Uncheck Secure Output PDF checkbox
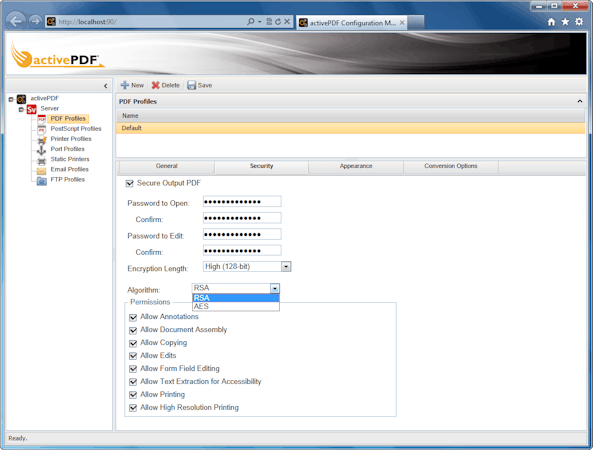This screenshot has height=450, width=593. pos(130,183)
